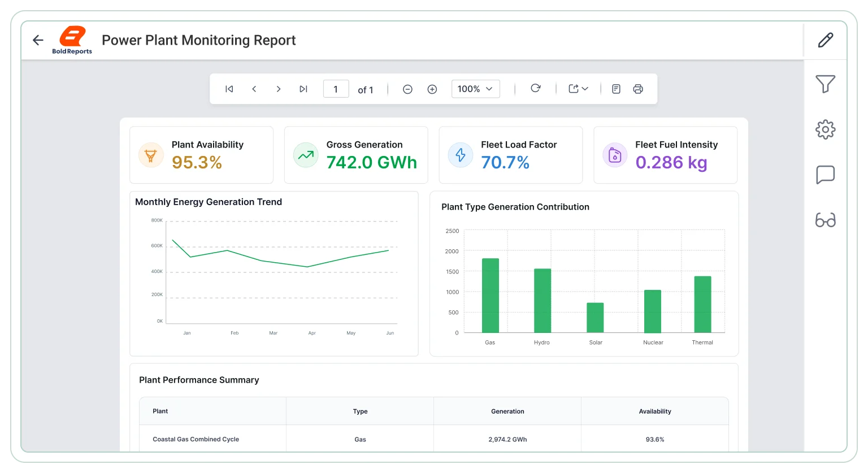Screen dimensions: 868x473
Task: Go to the first page
Action: pyautogui.click(x=229, y=89)
